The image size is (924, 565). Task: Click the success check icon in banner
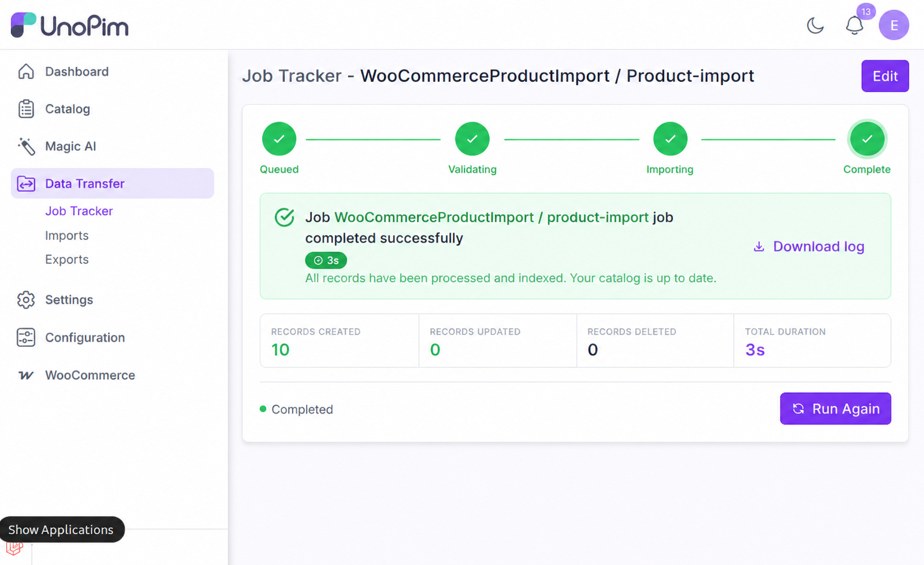coord(284,217)
